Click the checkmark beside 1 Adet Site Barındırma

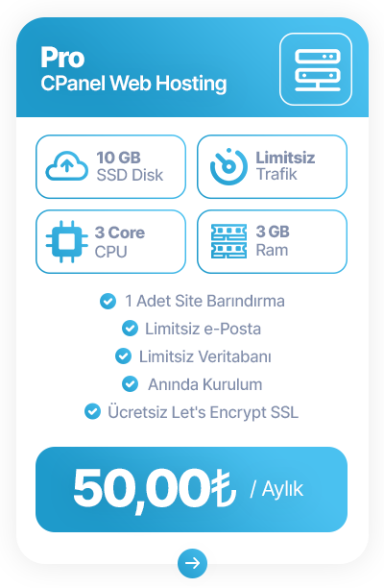108,301
